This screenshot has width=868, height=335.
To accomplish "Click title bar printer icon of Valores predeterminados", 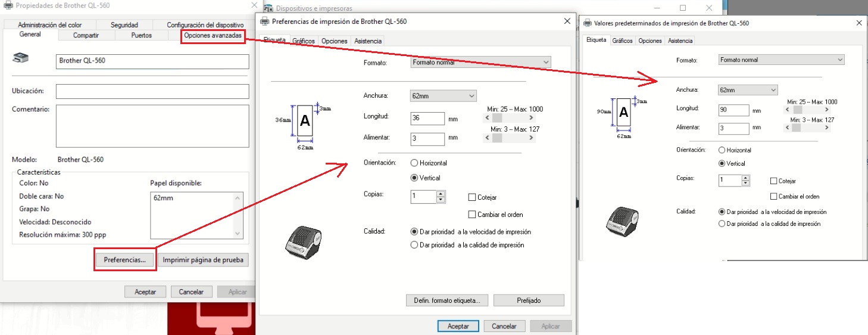I will coord(588,23).
